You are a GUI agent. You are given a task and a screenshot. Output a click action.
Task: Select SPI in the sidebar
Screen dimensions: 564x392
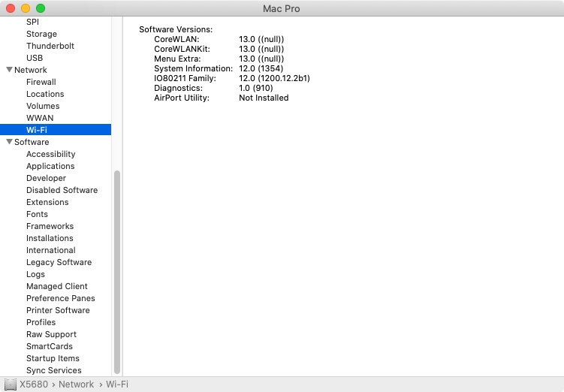tap(32, 22)
